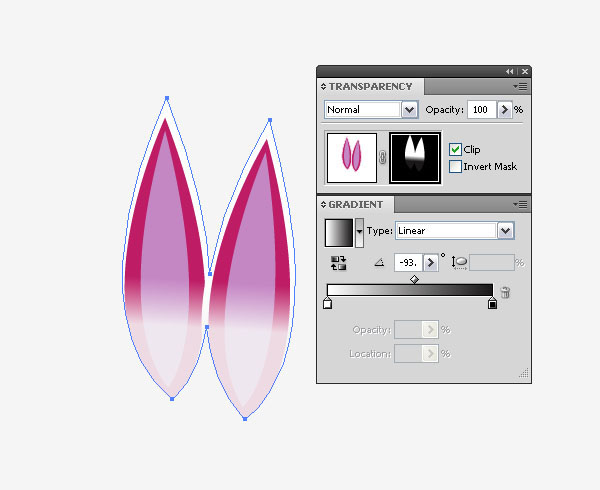This screenshot has width=600, height=490.
Task: Click the top anchor point of right petal
Action: click(270, 120)
